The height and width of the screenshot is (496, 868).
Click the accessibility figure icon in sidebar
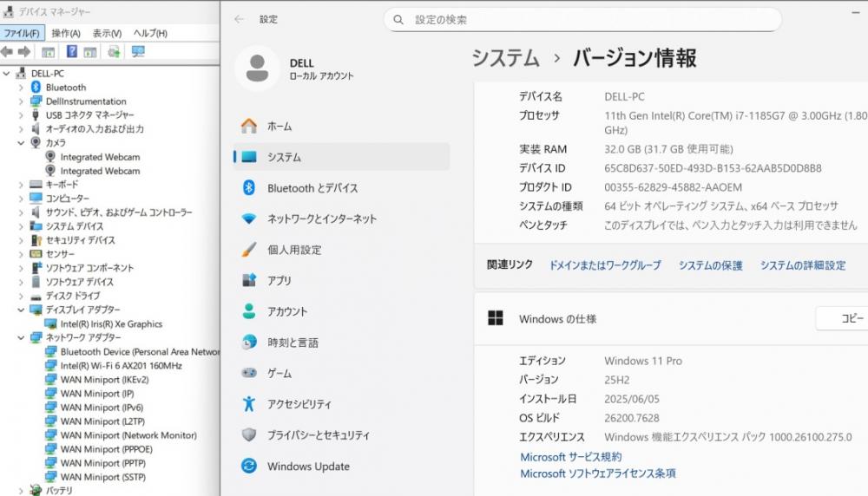249,404
